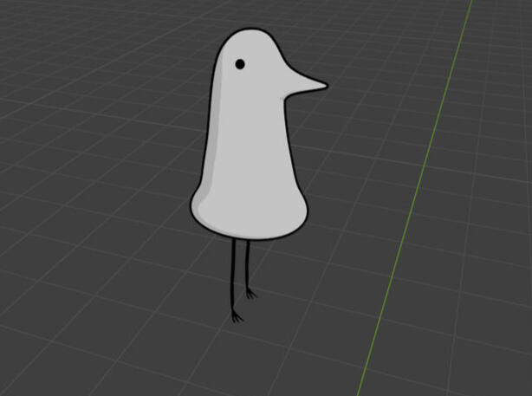The height and width of the screenshot is (396, 532).
Task: Select the bird's black eye
Action: tap(240, 64)
